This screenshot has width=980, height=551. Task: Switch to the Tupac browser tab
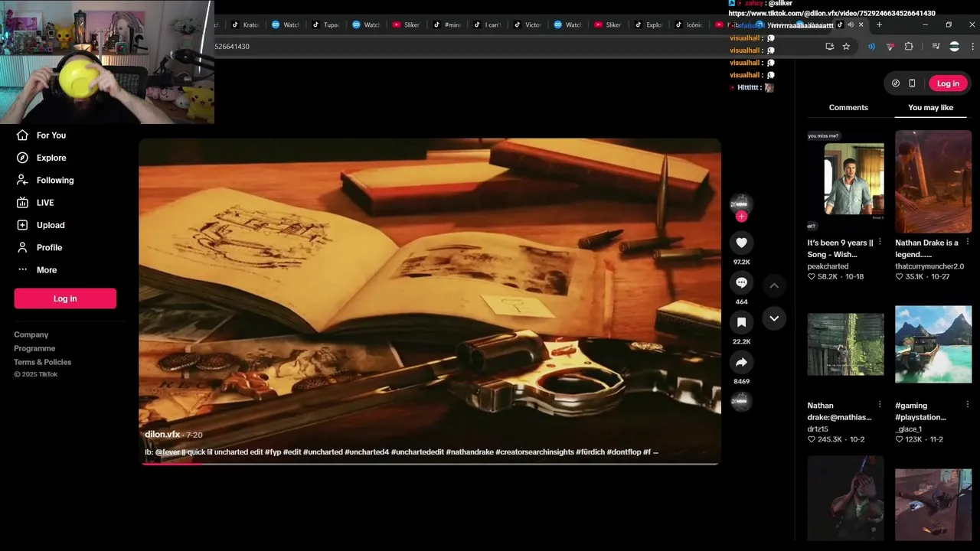pos(325,24)
